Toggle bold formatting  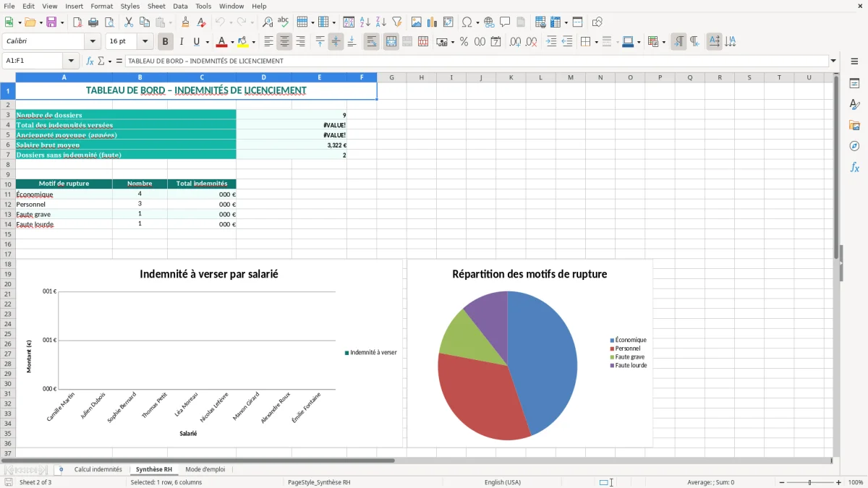click(165, 42)
